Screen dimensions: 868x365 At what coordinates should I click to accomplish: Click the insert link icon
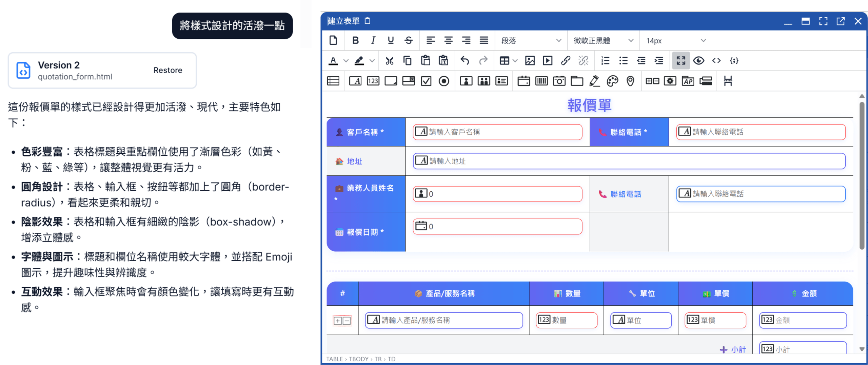tap(565, 61)
